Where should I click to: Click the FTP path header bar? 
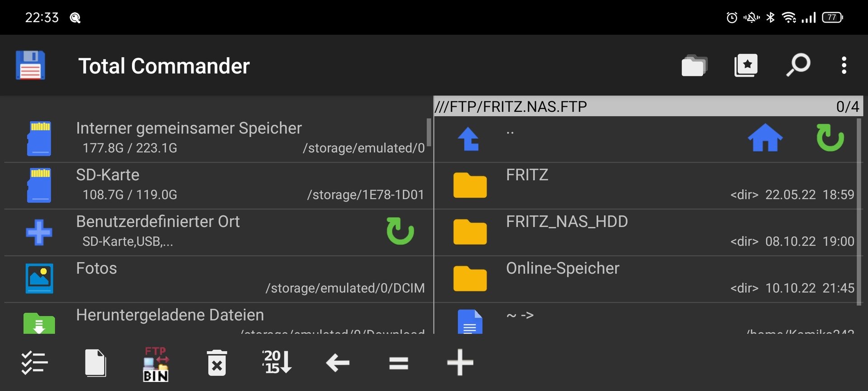[633, 107]
